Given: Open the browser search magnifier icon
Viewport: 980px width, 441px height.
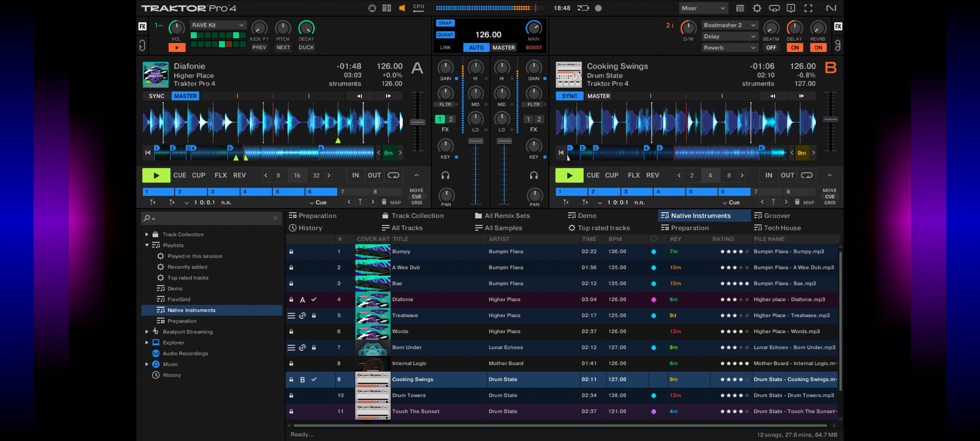Looking at the screenshot, I should pyautogui.click(x=147, y=218).
